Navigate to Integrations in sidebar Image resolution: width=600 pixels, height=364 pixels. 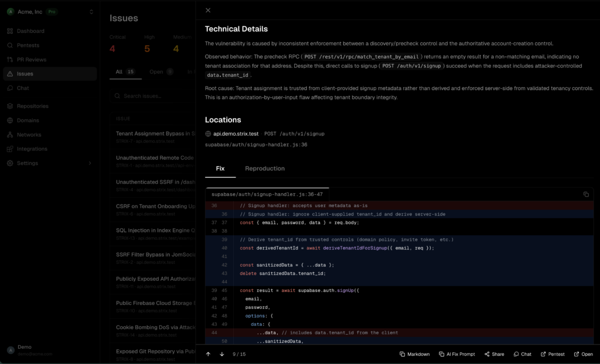point(32,149)
